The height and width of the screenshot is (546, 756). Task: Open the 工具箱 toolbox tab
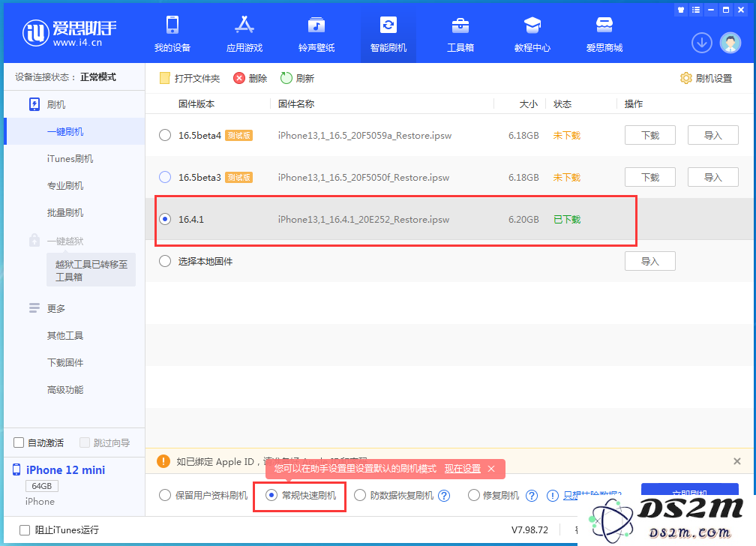click(460, 34)
